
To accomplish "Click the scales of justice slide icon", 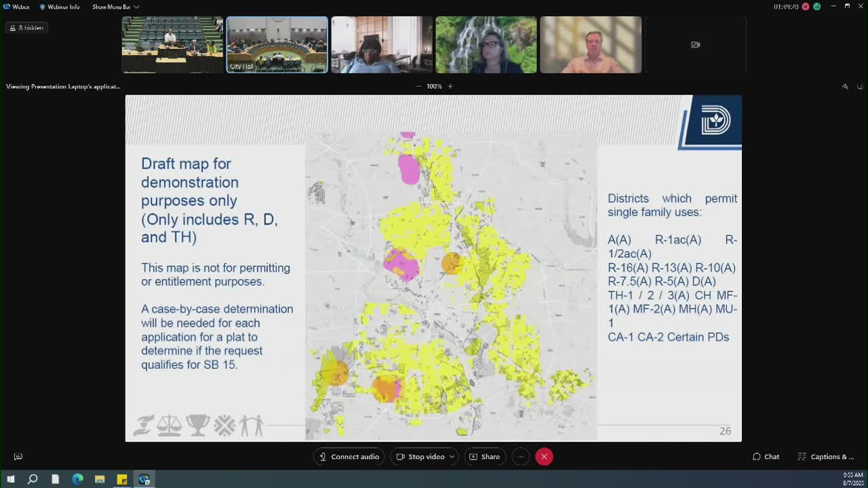I will click(x=169, y=426).
